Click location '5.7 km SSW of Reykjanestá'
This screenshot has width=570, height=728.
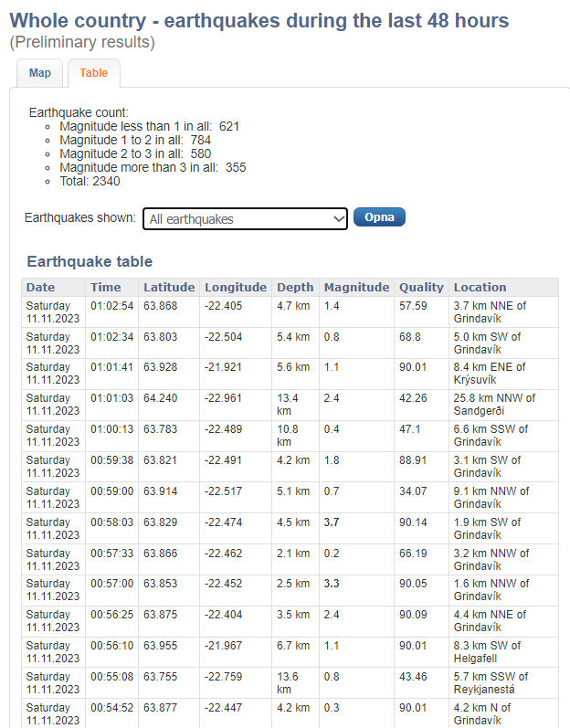click(x=491, y=683)
